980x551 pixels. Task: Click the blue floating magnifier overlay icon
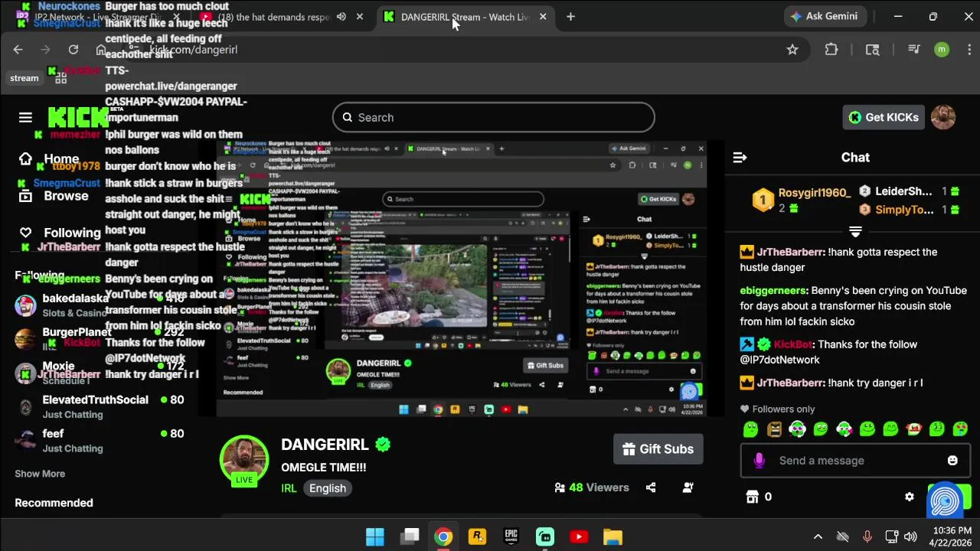pyautogui.click(x=945, y=499)
